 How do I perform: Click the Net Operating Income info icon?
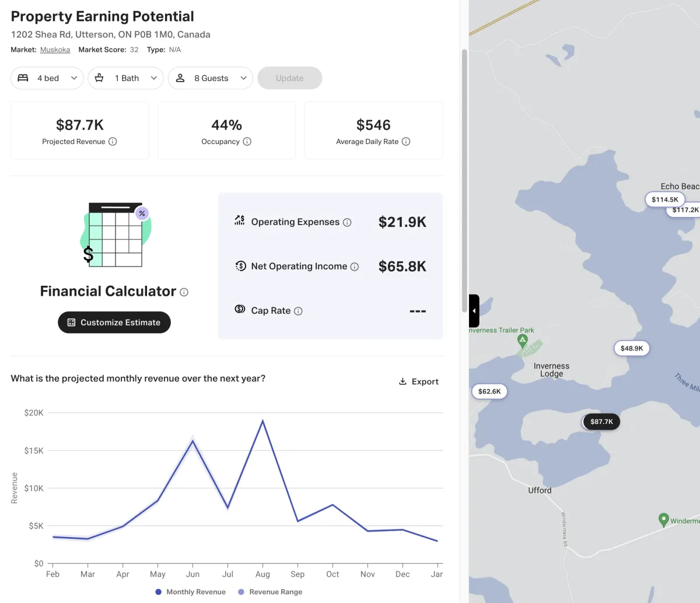[x=355, y=267]
